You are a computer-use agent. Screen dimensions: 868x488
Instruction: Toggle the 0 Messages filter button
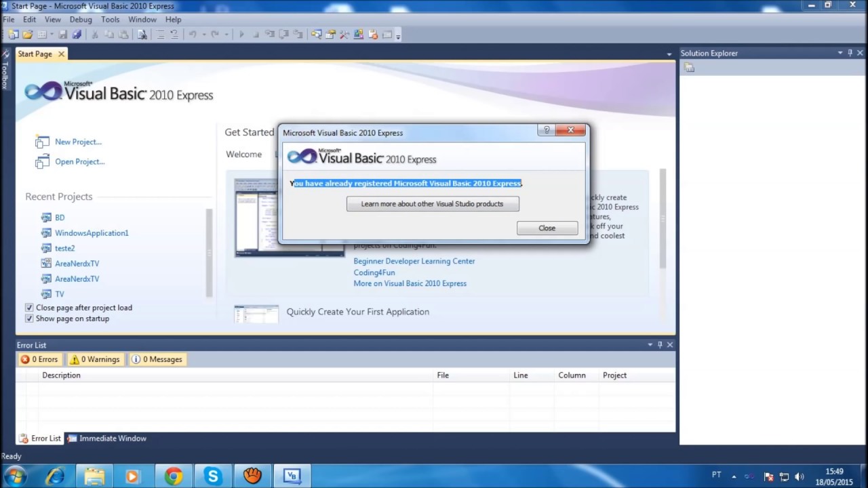click(x=157, y=359)
